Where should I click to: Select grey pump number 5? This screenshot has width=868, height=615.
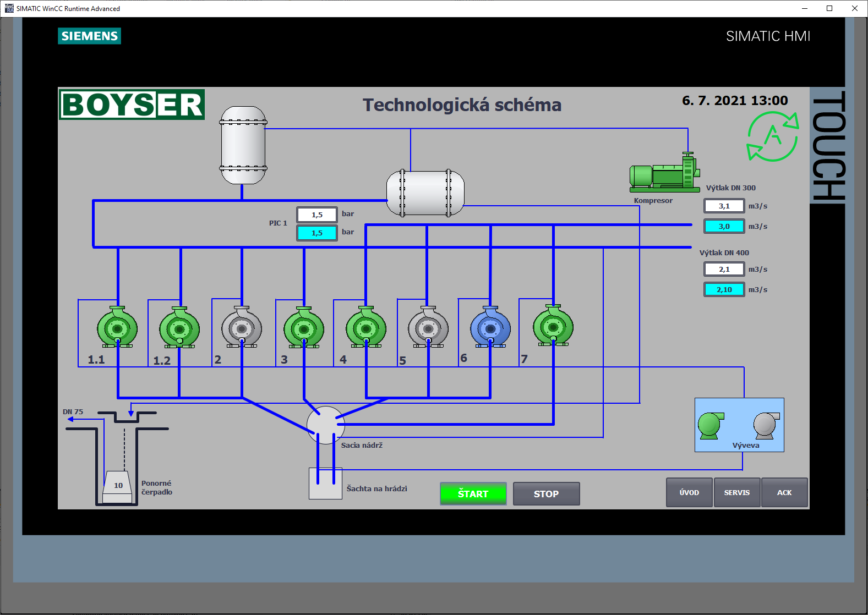pyautogui.click(x=428, y=327)
